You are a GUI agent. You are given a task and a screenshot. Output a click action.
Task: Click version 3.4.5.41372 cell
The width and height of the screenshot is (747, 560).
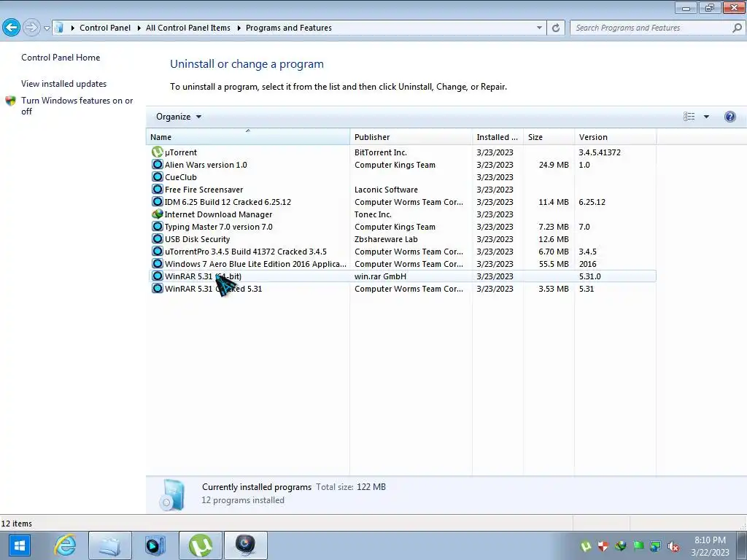(600, 152)
